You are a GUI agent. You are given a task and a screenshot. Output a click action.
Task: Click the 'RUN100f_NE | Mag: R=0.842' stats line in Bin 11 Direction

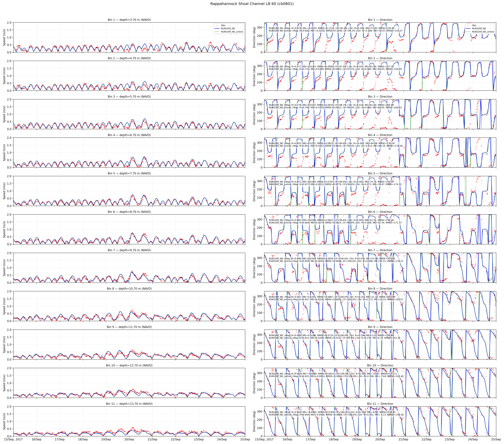pos(332,412)
